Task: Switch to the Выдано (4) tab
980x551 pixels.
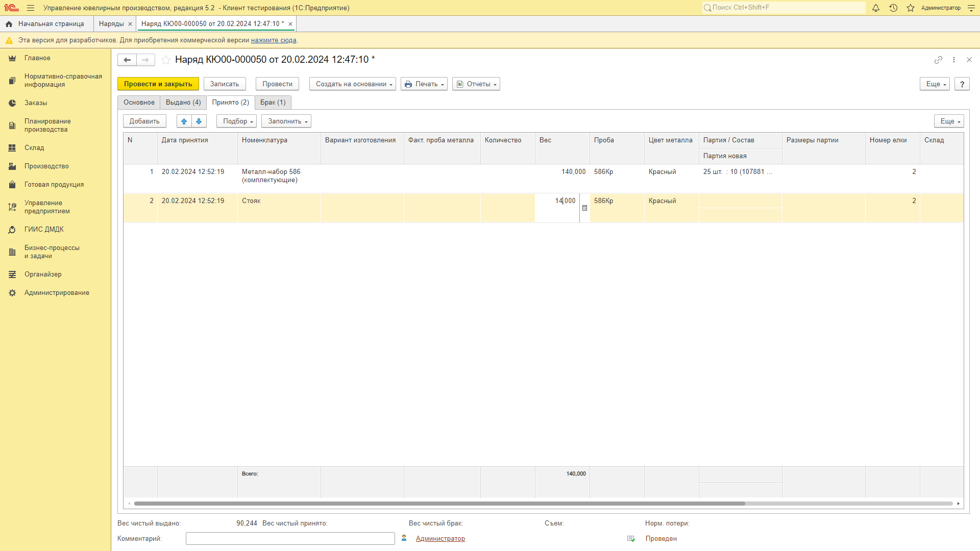Action: 183,103
